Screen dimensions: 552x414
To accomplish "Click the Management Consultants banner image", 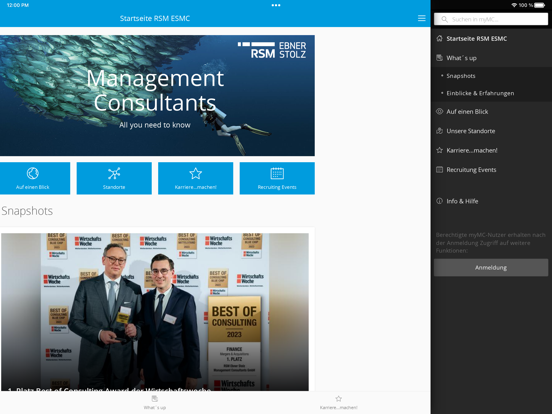I will [157, 95].
